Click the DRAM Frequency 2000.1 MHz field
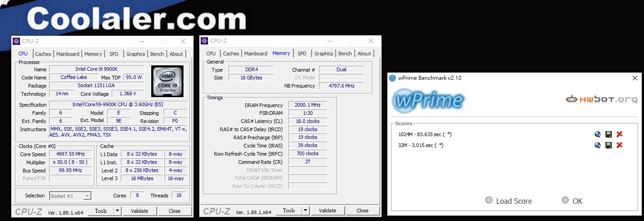 (x=307, y=105)
